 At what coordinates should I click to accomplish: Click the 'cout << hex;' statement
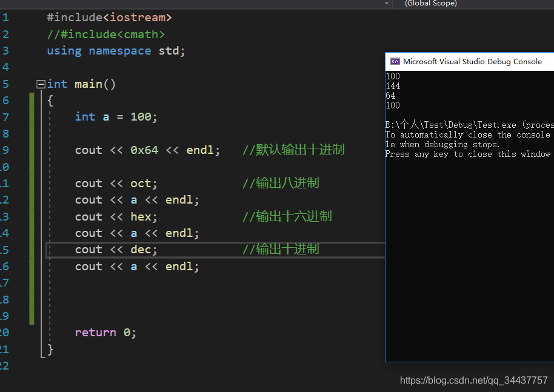coord(116,217)
